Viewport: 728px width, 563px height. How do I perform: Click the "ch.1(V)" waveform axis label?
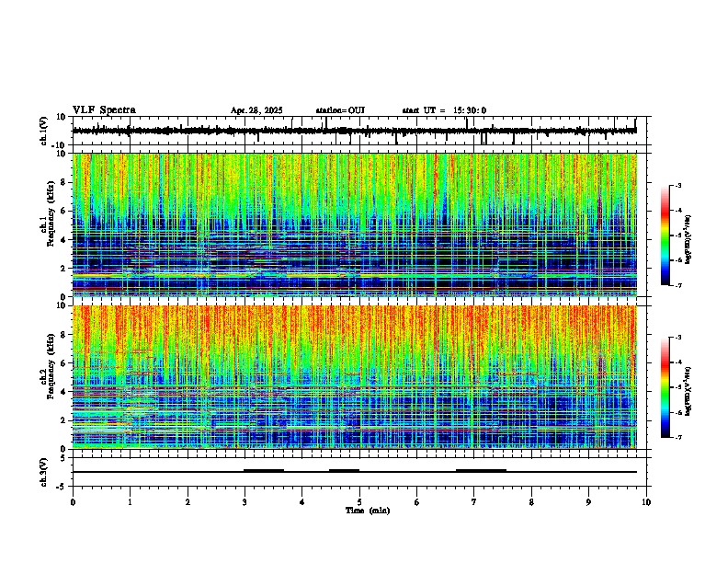click(44, 131)
